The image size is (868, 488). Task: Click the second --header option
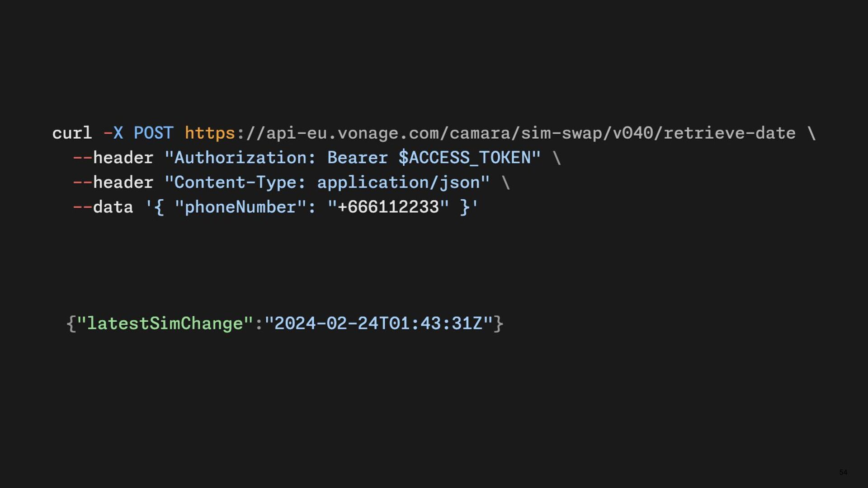(113, 183)
